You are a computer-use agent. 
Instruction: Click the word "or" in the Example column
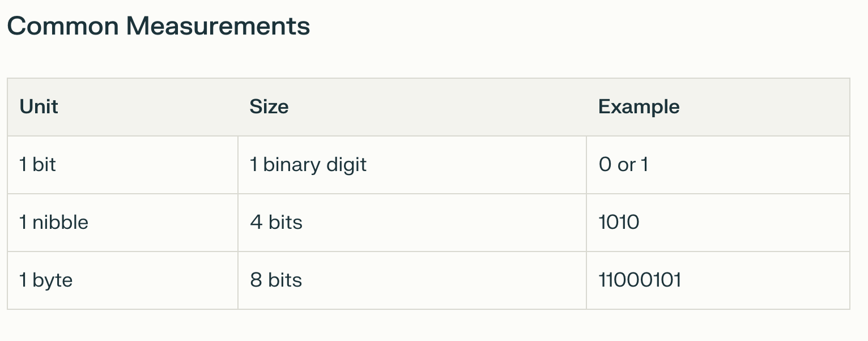click(x=626, y=165)
